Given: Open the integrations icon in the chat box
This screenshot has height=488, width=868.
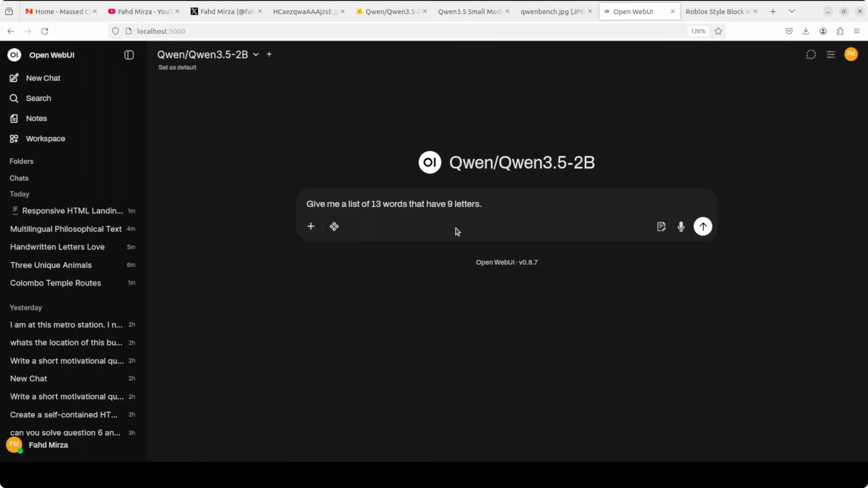Looking at the screenshot, I should pyautogui.click(x=334, y=226).
